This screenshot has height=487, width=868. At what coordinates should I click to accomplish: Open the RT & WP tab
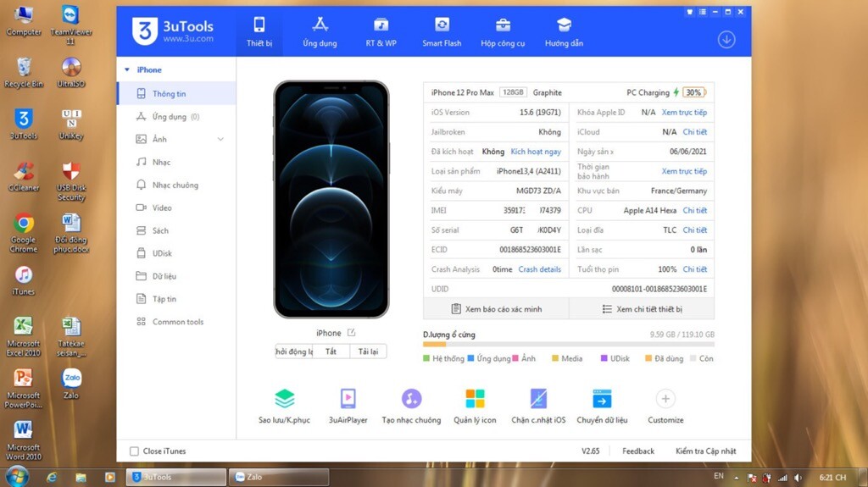click(x=381, y=32)
